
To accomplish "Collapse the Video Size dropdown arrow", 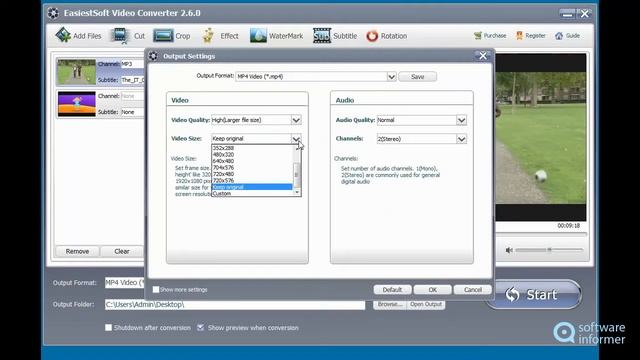I will tap(296, 139).
